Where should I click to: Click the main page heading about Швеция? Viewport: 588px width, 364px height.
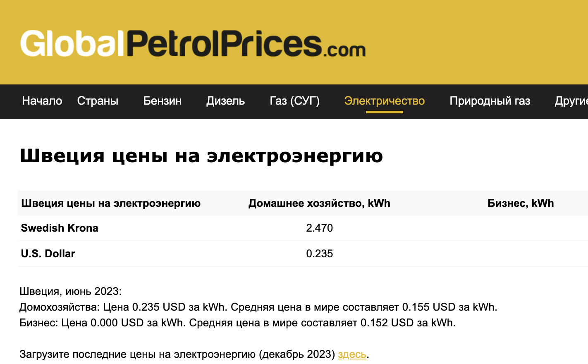click(201, 156)
